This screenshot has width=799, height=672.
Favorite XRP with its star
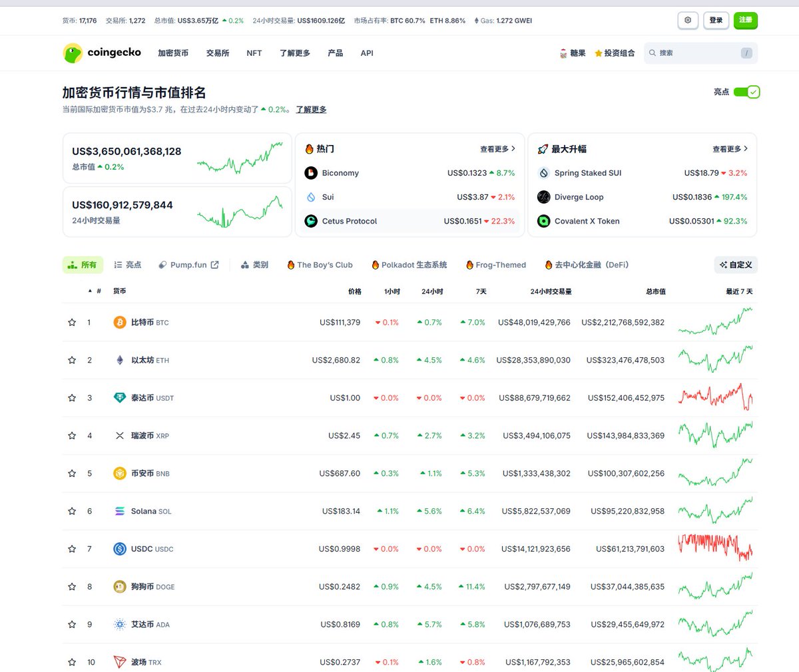coord(72,436)
